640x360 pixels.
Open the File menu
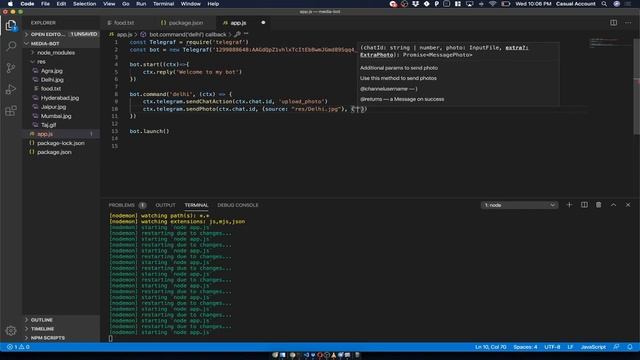[45, 4]
